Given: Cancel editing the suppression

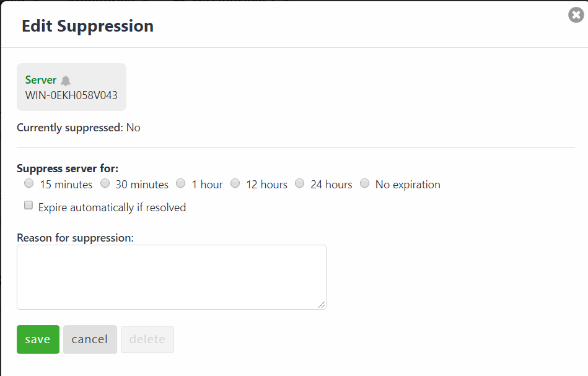Looking at the screenshot, I should [90, 339].
